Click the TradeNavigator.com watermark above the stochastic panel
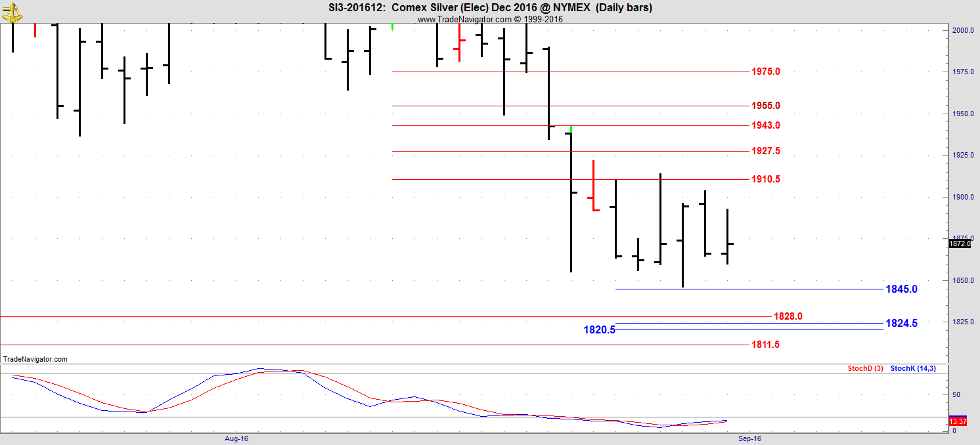Screen dimensions: 980x445 35,359
